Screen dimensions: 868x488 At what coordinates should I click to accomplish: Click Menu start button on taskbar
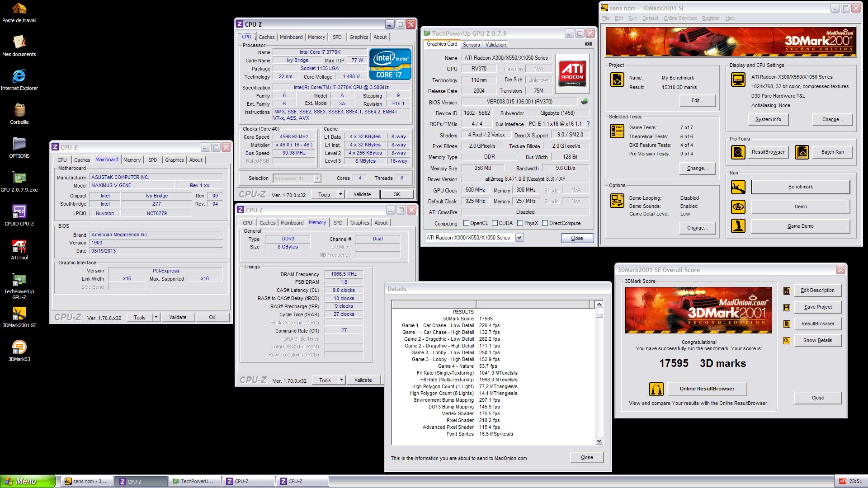(x=27, y=481)
